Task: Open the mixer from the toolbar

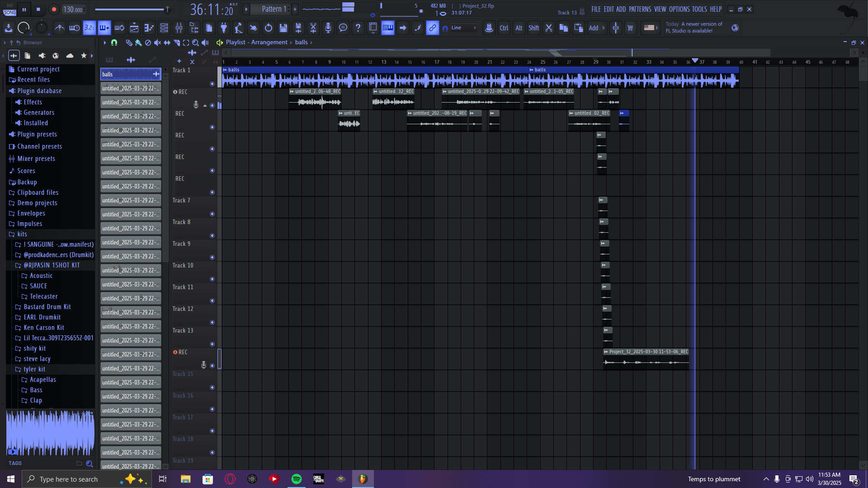Action: coord(179,28)
